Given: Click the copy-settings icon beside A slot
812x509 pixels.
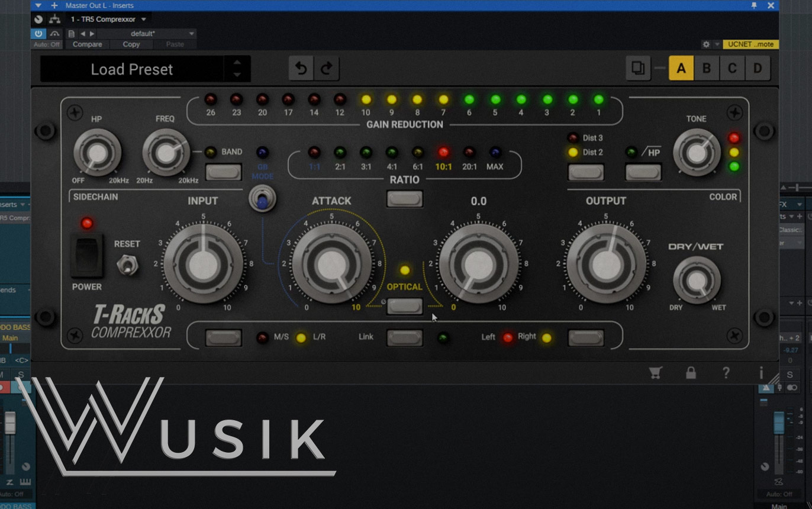Looking at the screenshot, I should coord(638,68).
